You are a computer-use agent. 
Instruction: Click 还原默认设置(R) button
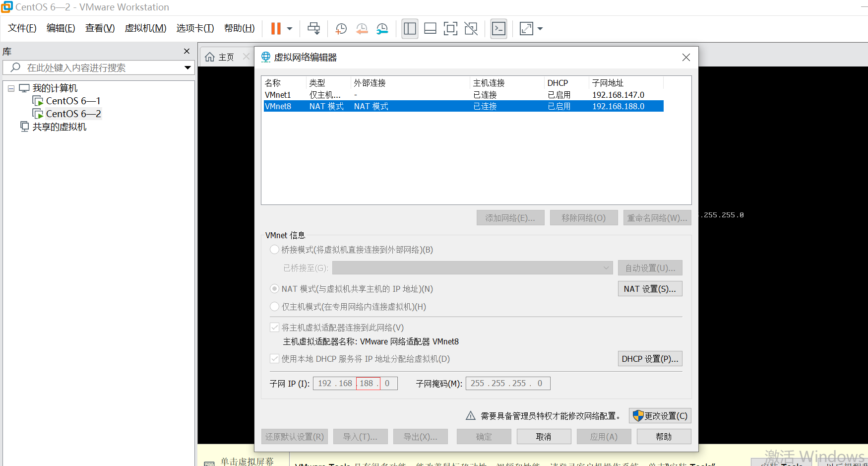click(295, 437)
